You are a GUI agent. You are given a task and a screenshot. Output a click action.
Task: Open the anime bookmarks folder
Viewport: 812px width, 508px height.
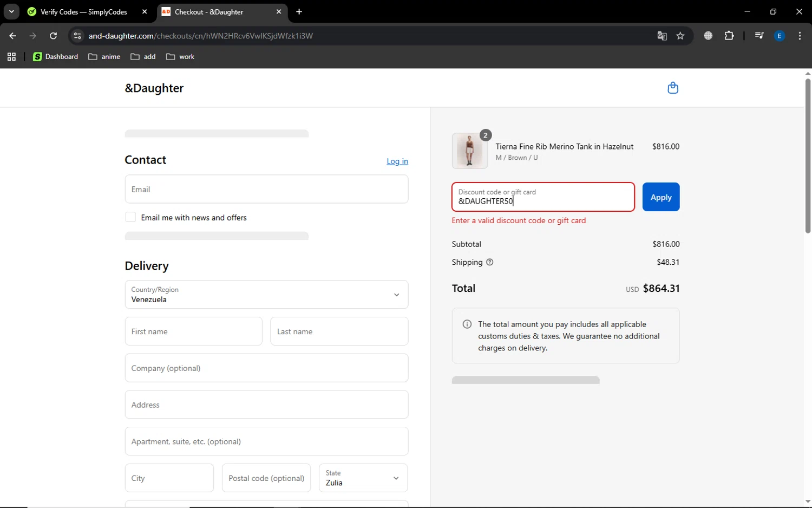104,56
